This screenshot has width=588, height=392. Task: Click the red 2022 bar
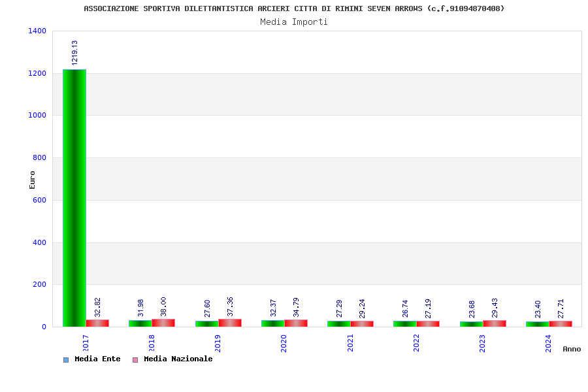(428, 324)
